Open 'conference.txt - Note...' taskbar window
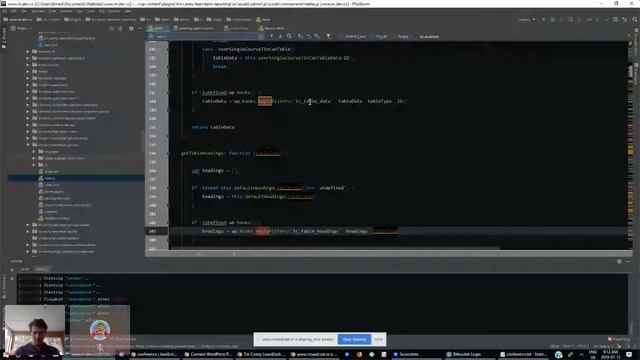This screenshot has width=640, height=360. [524, 354]
